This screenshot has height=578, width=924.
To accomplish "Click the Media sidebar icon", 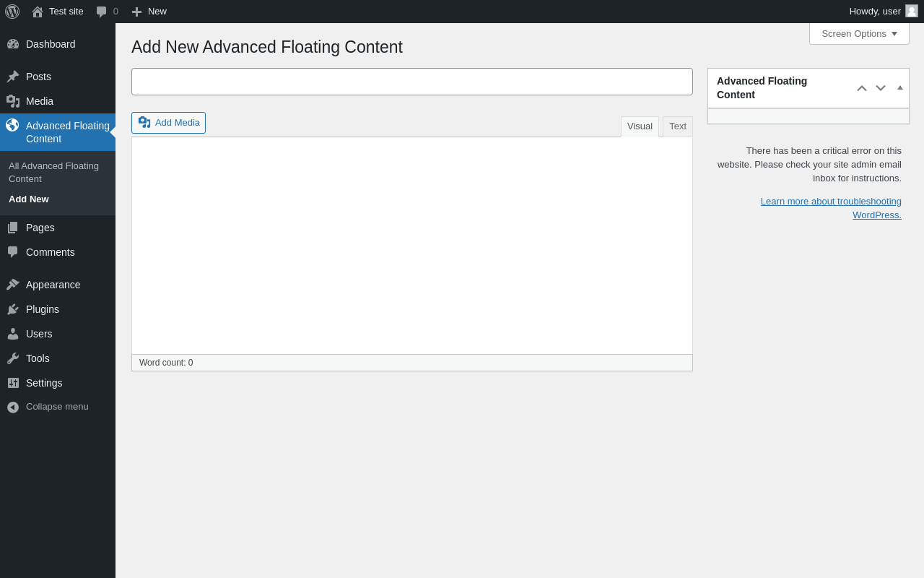I will (x=13, y=101).
